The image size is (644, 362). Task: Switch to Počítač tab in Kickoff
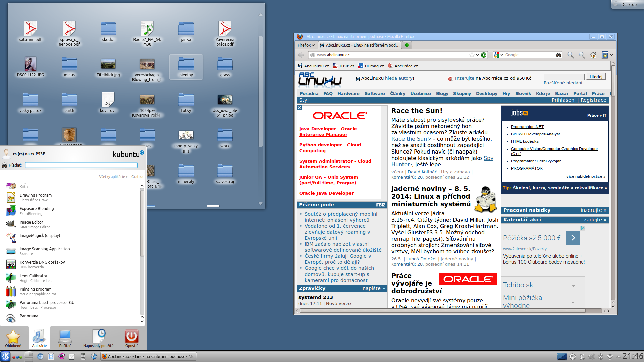(65, 338)
